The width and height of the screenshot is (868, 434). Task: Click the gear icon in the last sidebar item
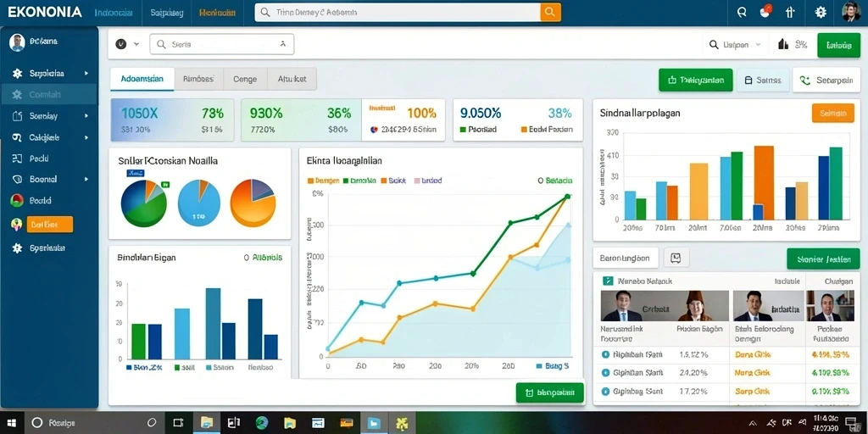coord(17,248)
